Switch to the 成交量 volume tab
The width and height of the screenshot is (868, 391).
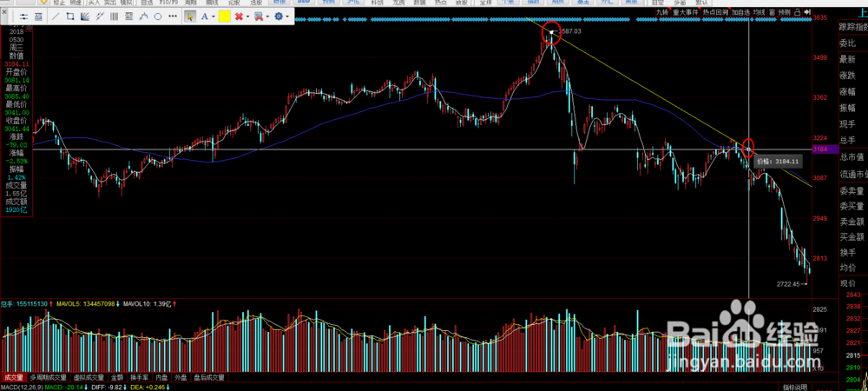tap(13, 378)
